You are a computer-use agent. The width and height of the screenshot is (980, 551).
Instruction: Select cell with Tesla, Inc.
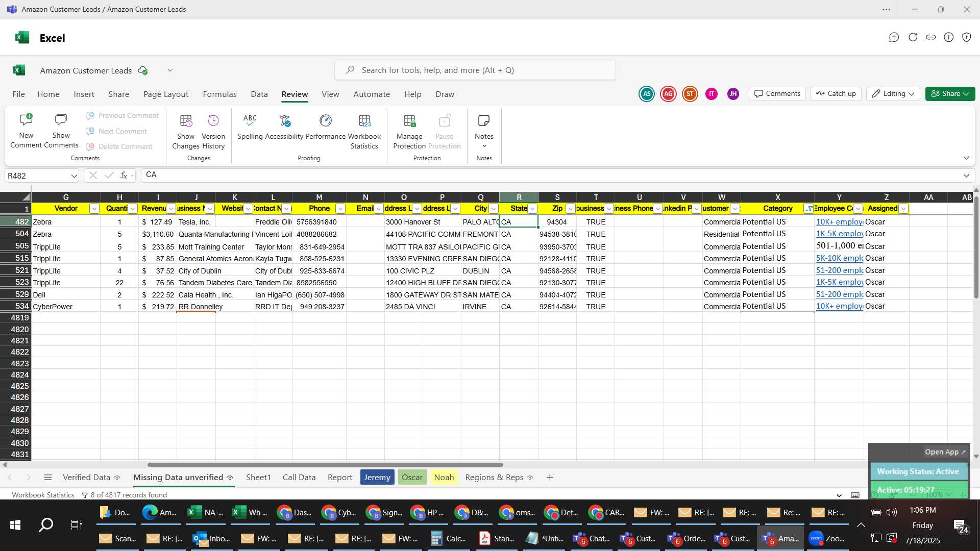(196, 222)
